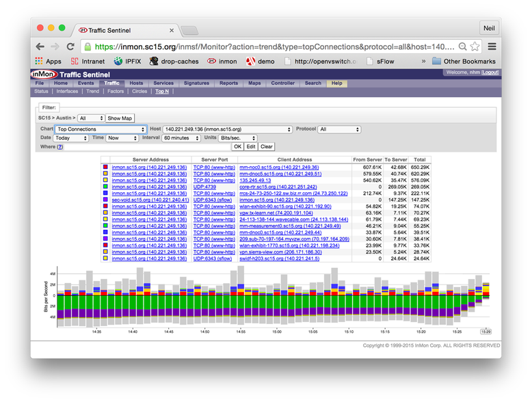Click the red swatch in the first table row
Image resolution: width=532 pixels, height=402 pixels.
tap(105, 167)
